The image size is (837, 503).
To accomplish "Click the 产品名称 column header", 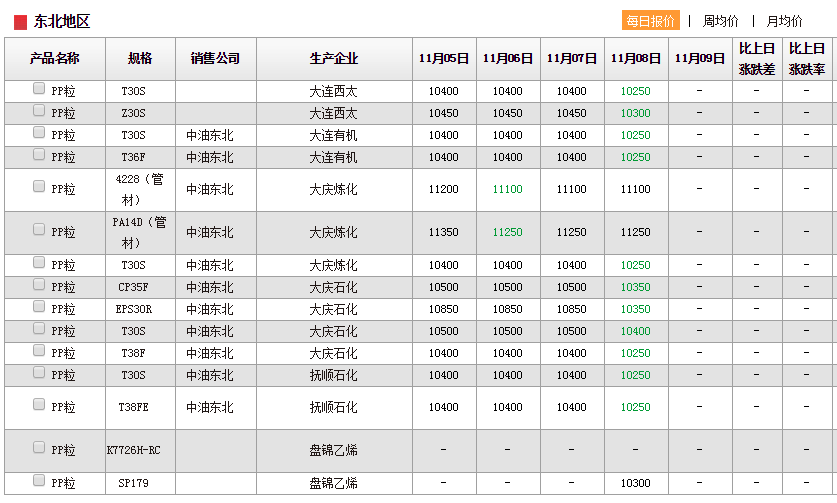I will coord(54,59).
